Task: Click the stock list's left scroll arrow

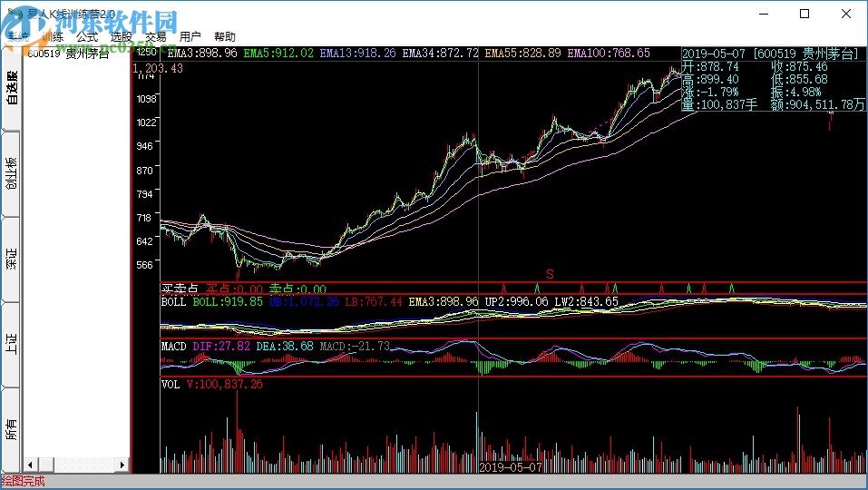Action: click(31, 465)
